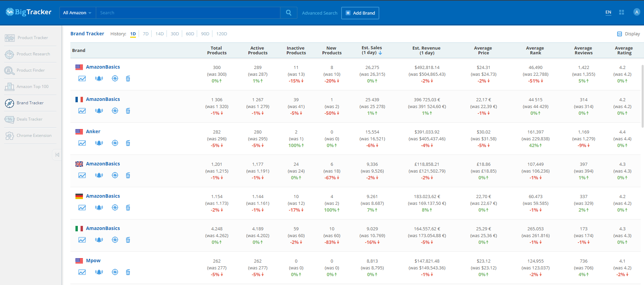Open the Mpow brand link

click(x=93, y=261)
